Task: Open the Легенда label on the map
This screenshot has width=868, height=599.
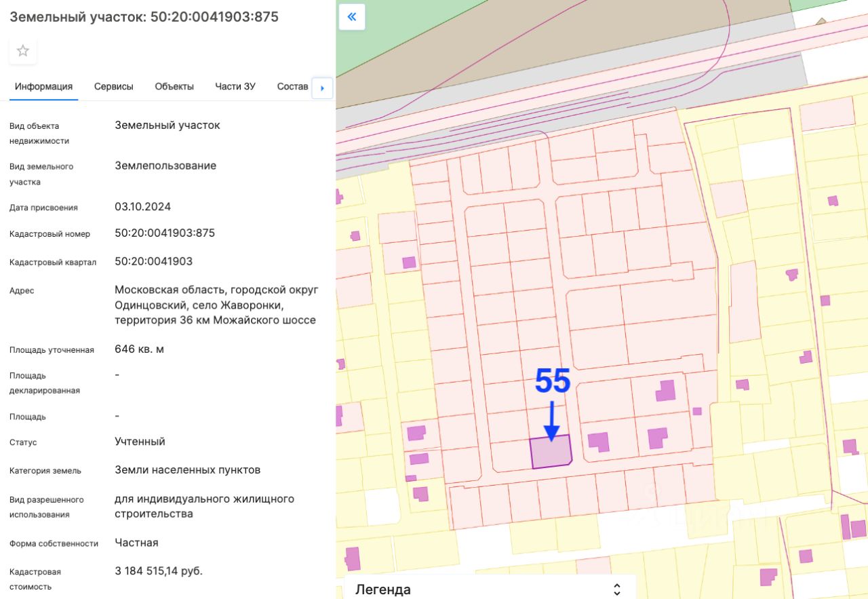Action: tap(383, 589)
